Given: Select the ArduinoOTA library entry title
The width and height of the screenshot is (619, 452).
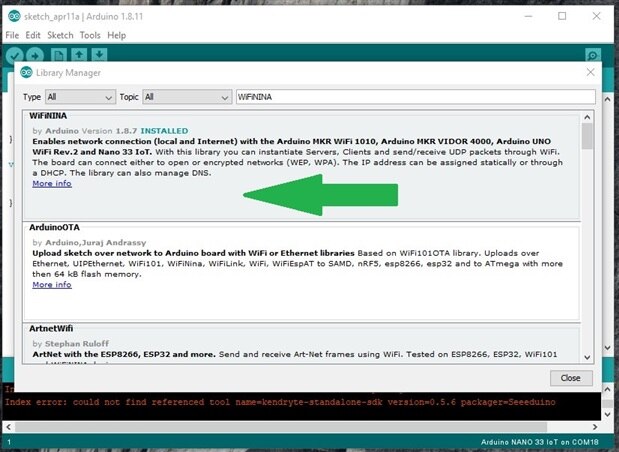Looking at the screenshot, I should pos(54,227).
